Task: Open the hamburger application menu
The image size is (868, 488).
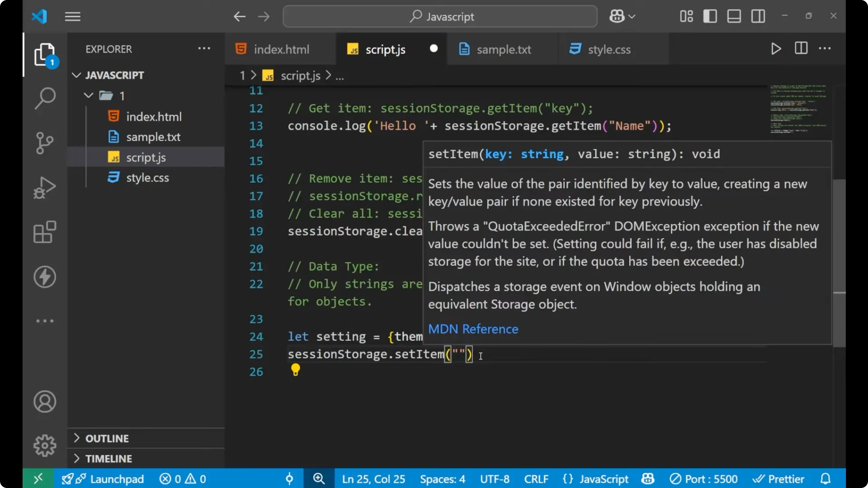Action: coord(72,16)
